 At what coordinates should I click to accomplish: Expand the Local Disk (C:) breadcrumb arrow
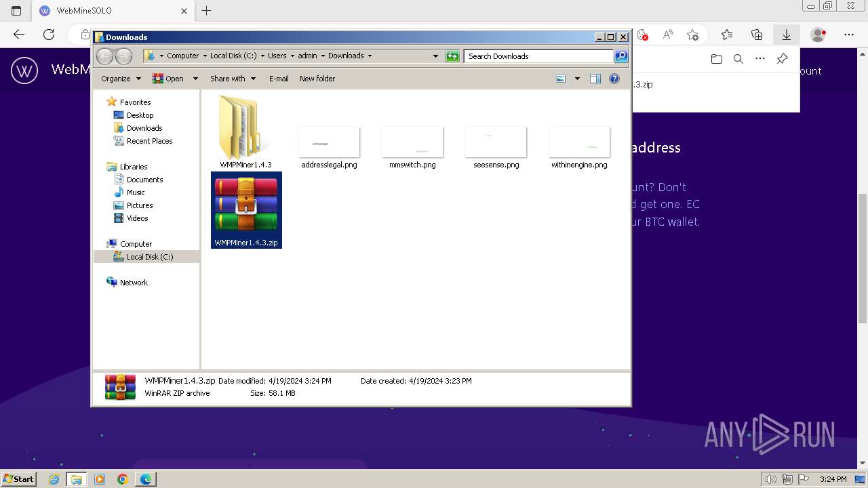click(262, 56)
